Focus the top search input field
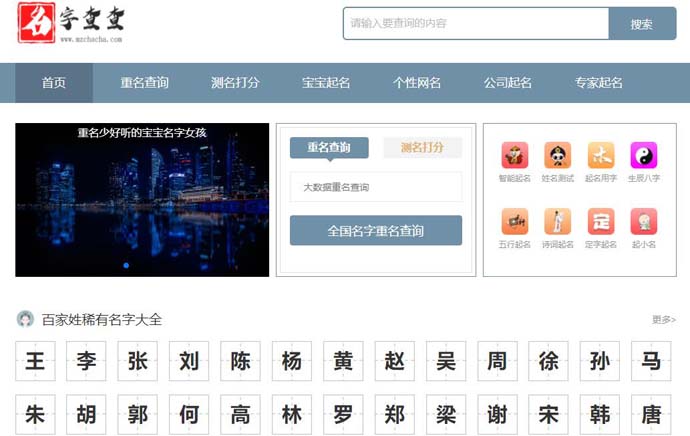 click(476, 24)
